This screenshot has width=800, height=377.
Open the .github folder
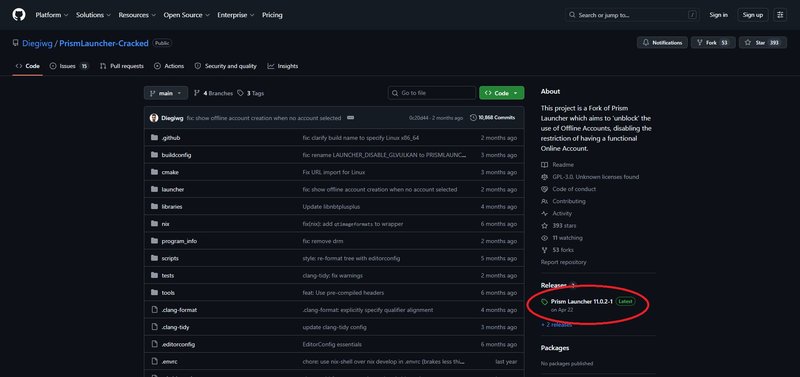coord(171,138)
